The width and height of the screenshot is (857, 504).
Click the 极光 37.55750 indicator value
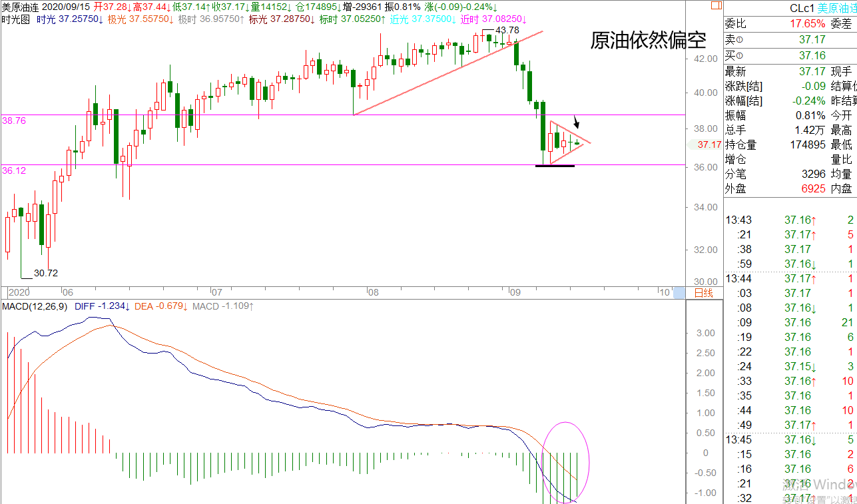(x=142, y=19)
